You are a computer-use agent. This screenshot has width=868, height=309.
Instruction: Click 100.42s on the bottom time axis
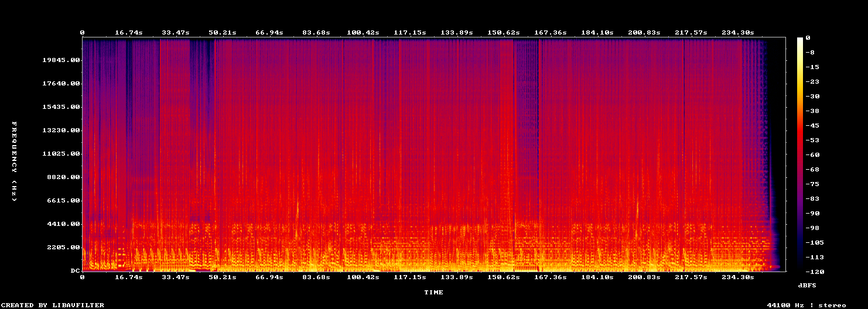click(363, 277)
